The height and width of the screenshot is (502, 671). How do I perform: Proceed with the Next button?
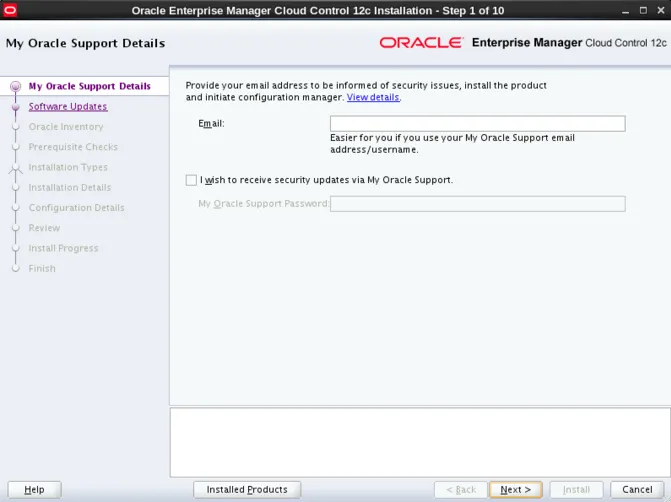pyautogui.click(x=516, y=490)
